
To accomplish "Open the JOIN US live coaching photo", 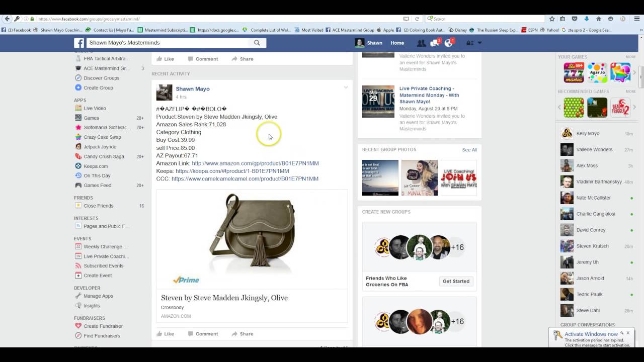I will coord(459,178).
